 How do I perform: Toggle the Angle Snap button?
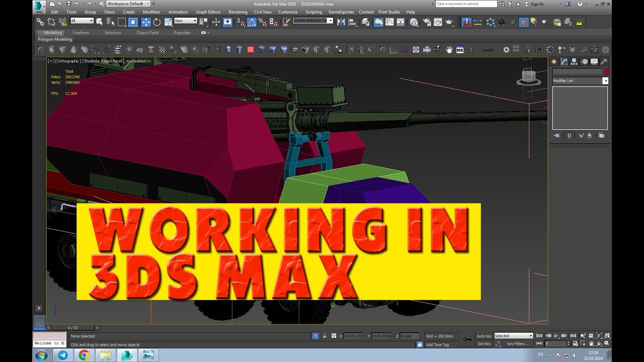[252, 22]
